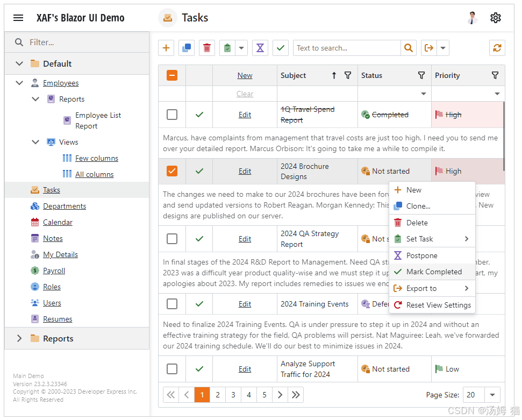Image resolution: width=522 pixels, height=420 pixels.
Task: Check the 2024 Training Events row
Action: (172, 304)
